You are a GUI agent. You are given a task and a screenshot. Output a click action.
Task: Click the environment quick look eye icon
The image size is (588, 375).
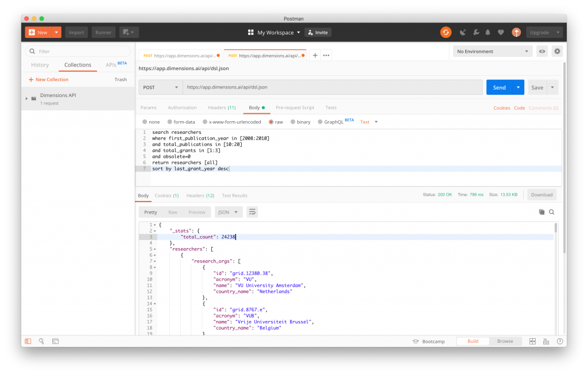tap(542, 51)
